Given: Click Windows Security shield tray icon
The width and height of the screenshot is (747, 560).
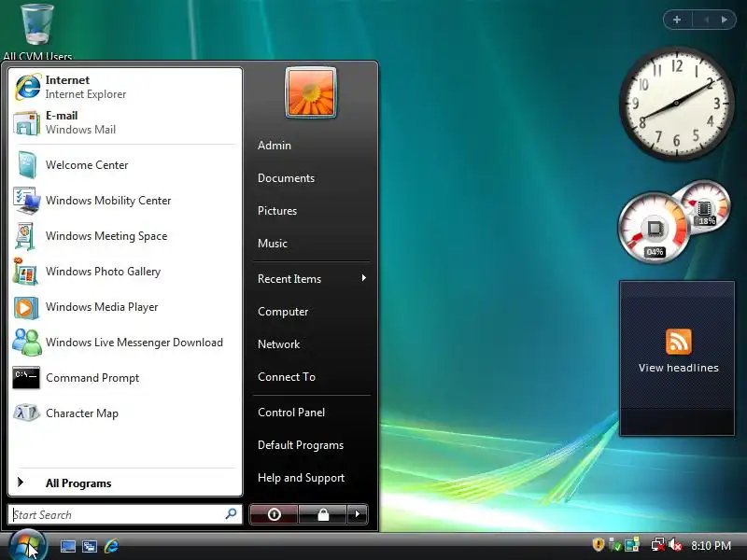Looking at the screenshot, I should coord(599,544).
